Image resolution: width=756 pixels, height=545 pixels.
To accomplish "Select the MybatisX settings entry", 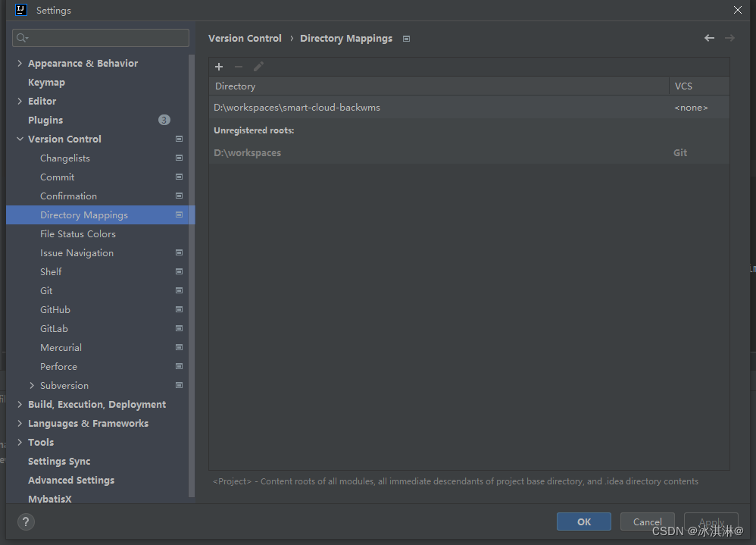I will click(50, 499).
